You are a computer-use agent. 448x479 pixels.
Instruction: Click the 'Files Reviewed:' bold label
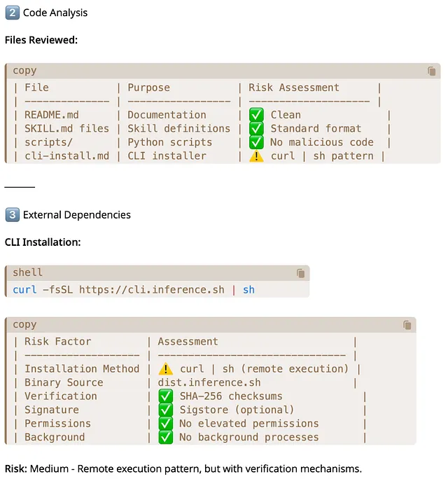tap(41, 40)
